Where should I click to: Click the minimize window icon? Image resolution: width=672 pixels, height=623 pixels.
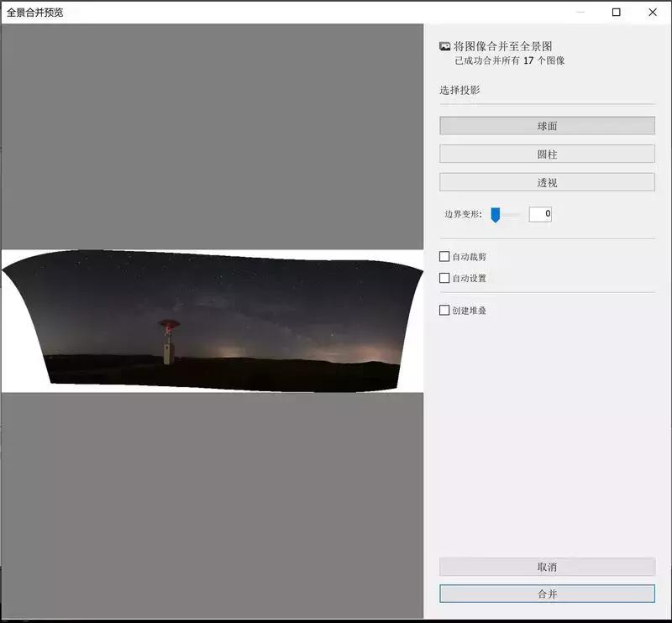click(x=580, y=13)
